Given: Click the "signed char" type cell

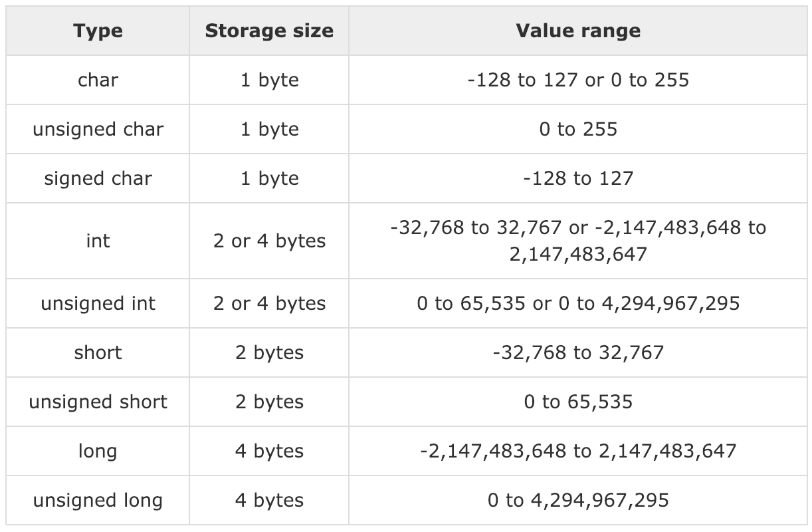Looking at the screenshot, I should click(98, 178).
